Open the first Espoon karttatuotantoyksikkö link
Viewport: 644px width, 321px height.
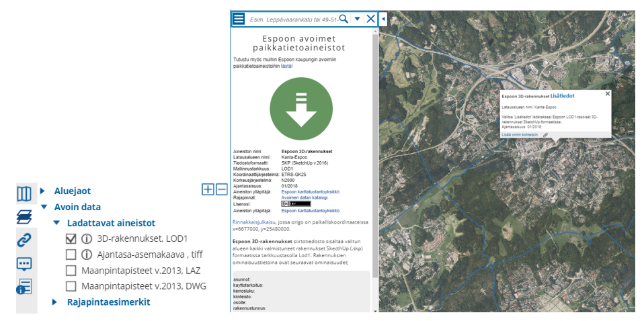[311, 191]
